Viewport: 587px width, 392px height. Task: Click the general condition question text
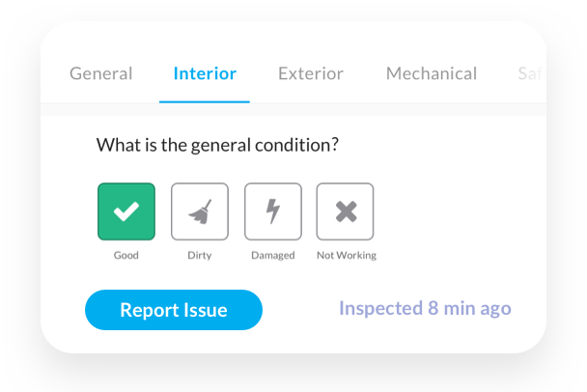(217, 146)
